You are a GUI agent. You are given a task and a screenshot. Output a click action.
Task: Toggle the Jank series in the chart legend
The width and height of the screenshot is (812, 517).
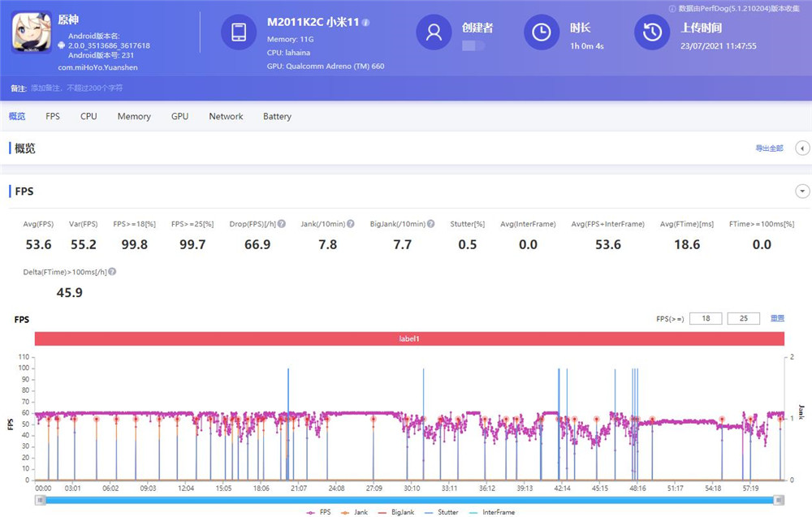[355, 512]
